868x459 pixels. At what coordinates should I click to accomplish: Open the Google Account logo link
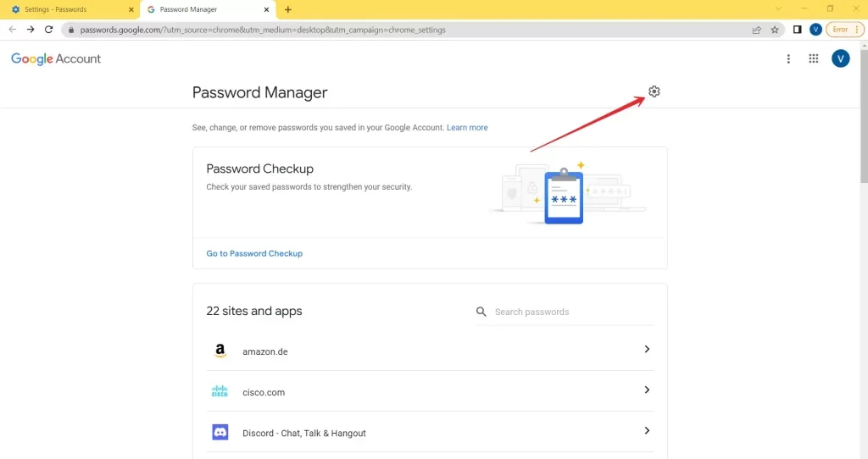[x=56, y=58]
